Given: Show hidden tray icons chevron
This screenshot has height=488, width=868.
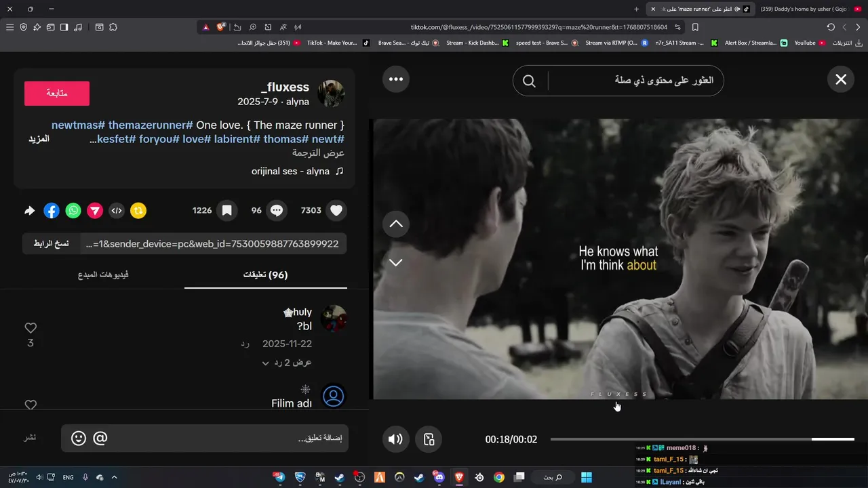Looking at the screenshot, I should [x=114, y=477].
